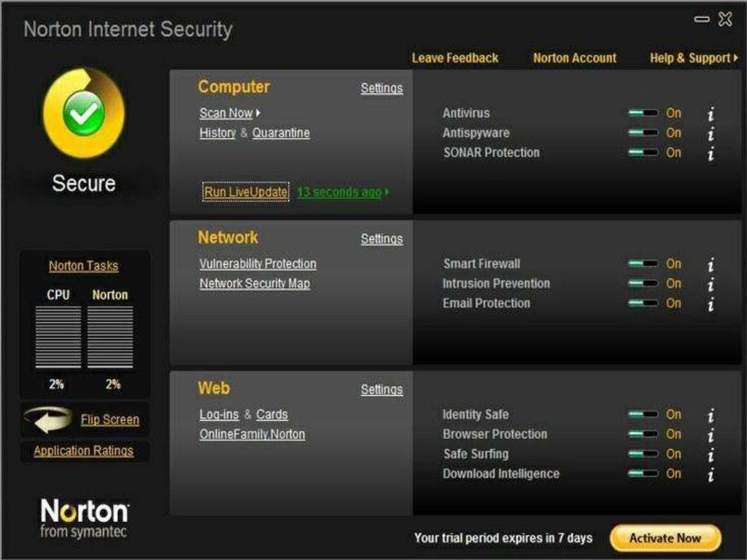The width and height of the screenshot is (747, 560).
Task: Open the Norton Account menu item
Action: click(x=575, y=58)
